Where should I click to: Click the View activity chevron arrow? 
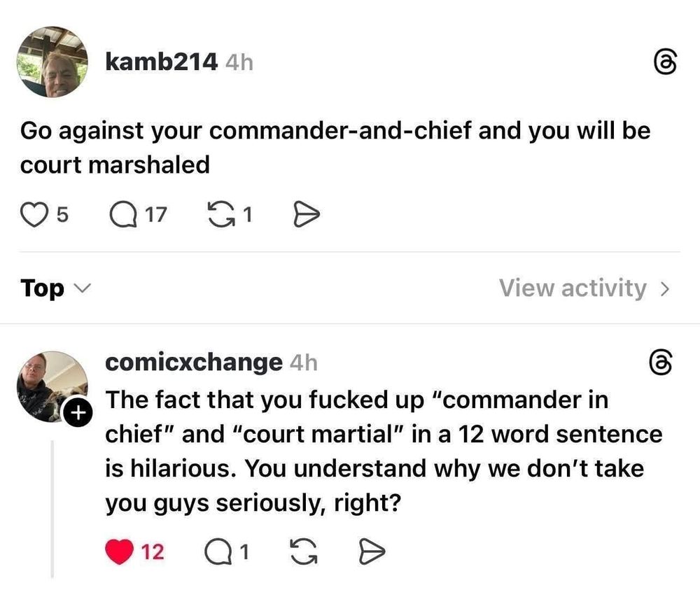pos(665,289)
